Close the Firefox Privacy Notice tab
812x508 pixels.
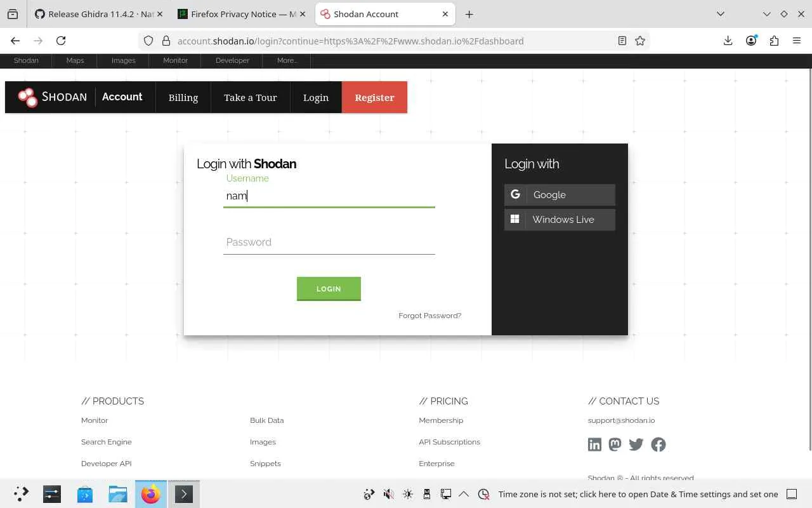click(x=302, y=14)
